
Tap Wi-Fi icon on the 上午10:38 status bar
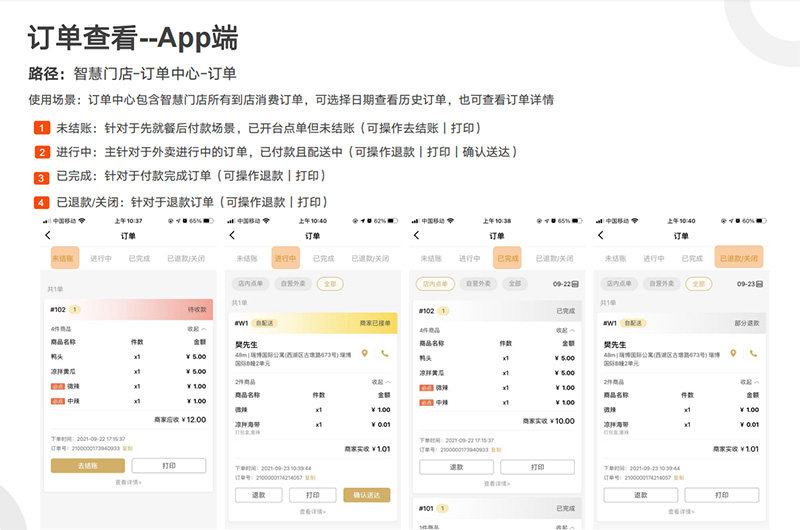click(450, 221)
